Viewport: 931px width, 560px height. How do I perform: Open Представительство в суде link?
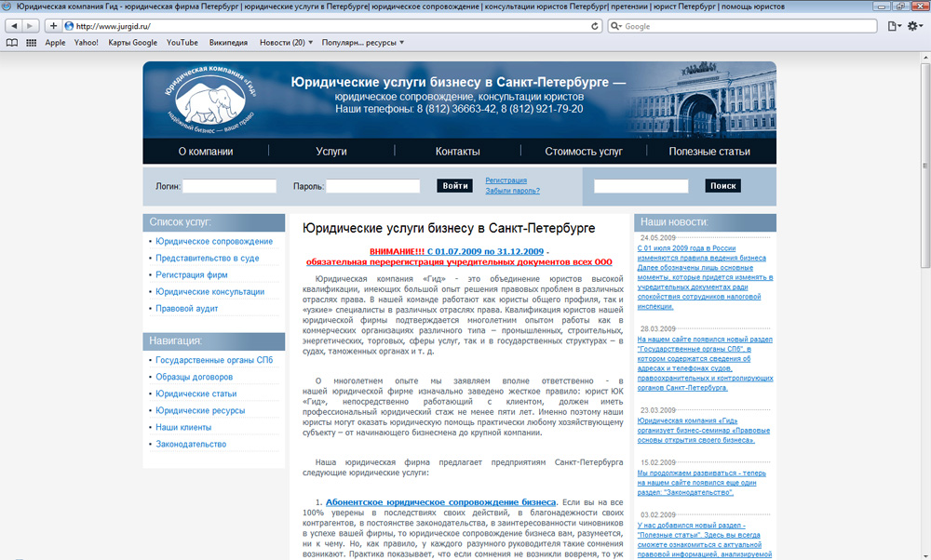point(208,258)
